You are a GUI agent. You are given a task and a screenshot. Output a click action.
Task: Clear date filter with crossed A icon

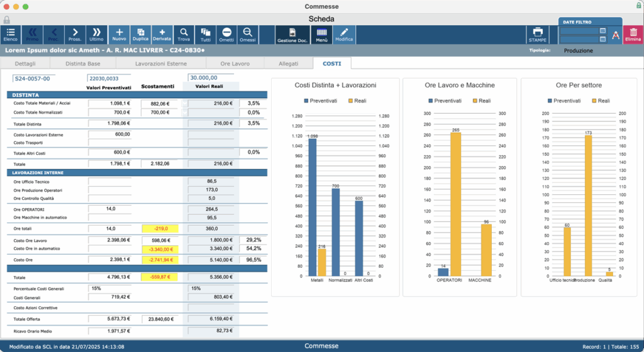coord(615,35)
